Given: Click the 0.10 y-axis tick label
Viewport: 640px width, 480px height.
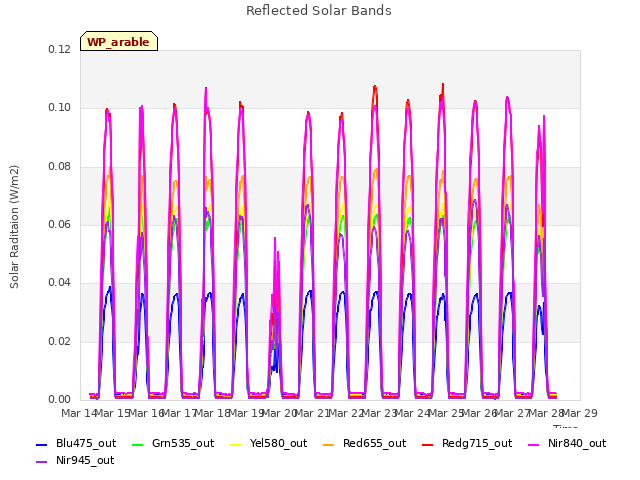Looking at the screenshot, I should pyautogui.click(x=60, y=108).
